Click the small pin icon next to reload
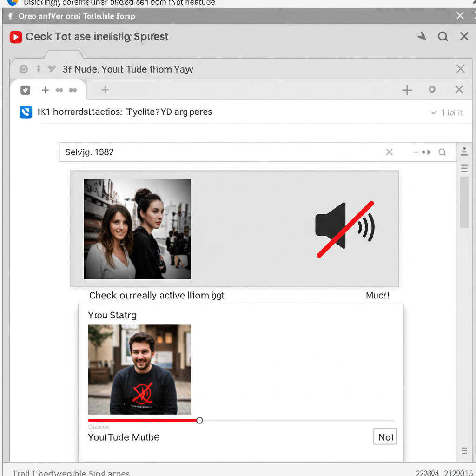This screenshot has height=476, width=476. [x=38, y=69]
